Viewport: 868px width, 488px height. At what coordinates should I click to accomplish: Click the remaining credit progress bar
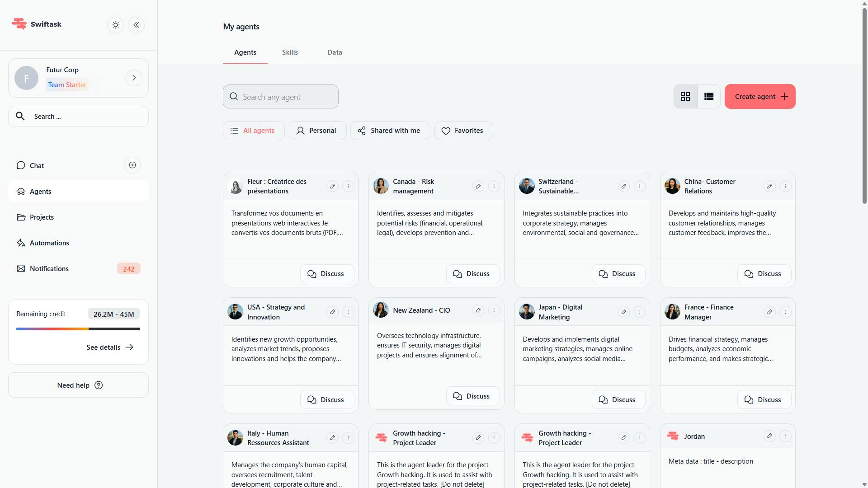pyautogui.click(x=78, y=329)
